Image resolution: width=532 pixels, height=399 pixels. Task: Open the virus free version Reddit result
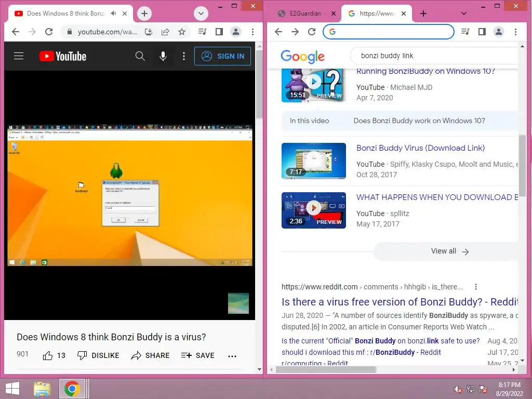(x=400, y=302)
